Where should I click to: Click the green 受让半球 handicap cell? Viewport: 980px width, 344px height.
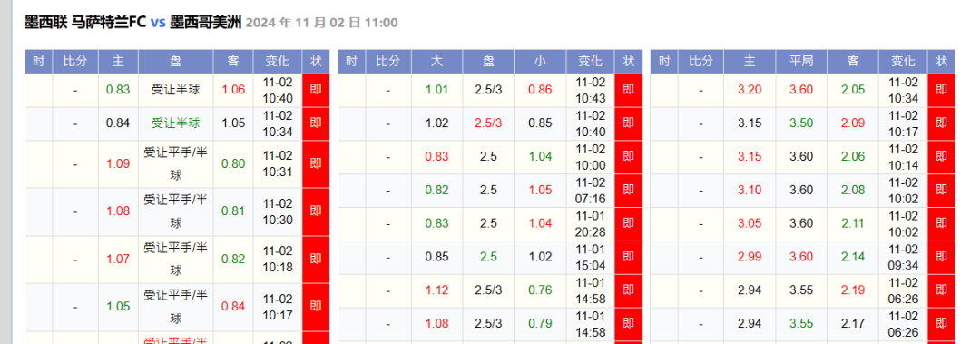176,123
